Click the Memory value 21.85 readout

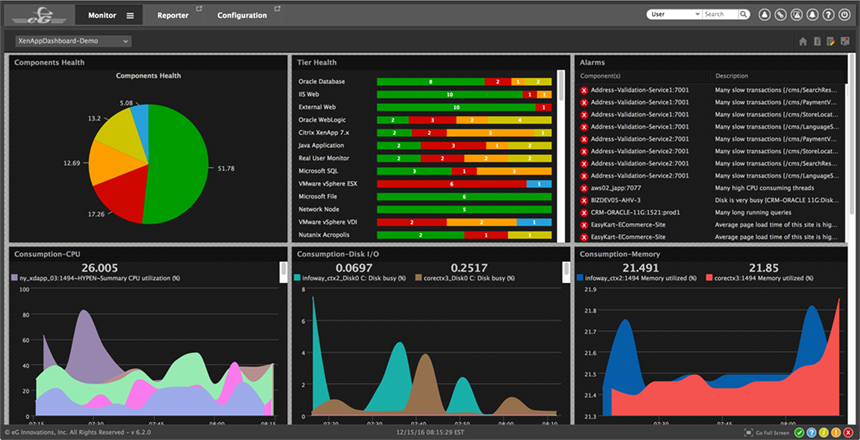tap(764, 268)
